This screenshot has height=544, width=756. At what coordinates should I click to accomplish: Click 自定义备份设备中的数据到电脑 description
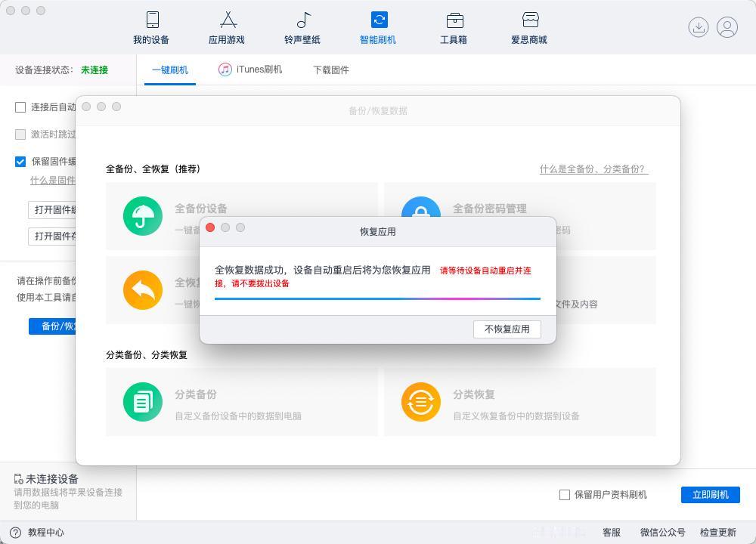pyautogui.click(x=238, y=416)
